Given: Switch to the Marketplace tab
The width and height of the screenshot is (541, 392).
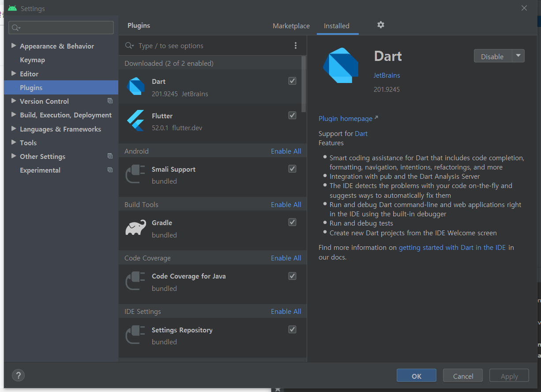Looking at the screenshot, I should pos(291,26).
